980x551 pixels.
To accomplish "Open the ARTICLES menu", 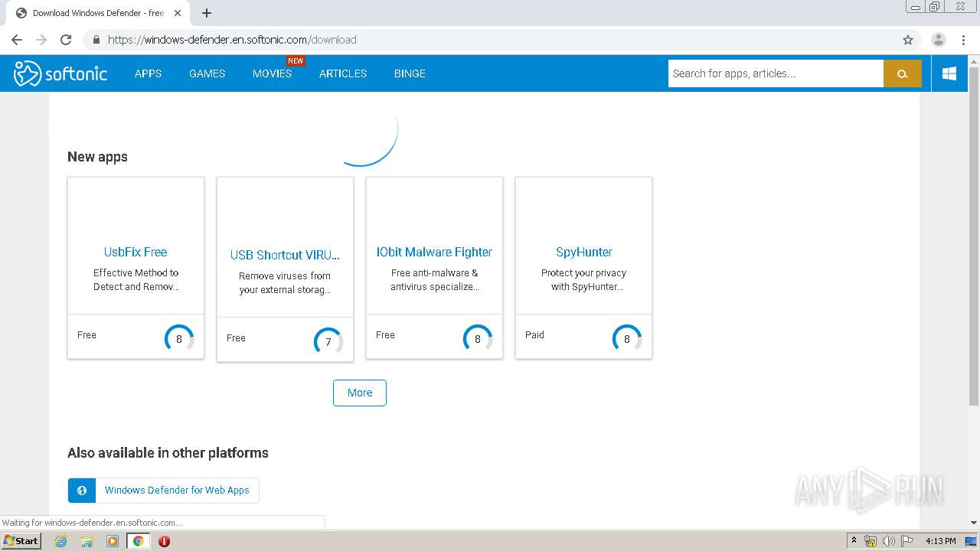I will (343, 73).
